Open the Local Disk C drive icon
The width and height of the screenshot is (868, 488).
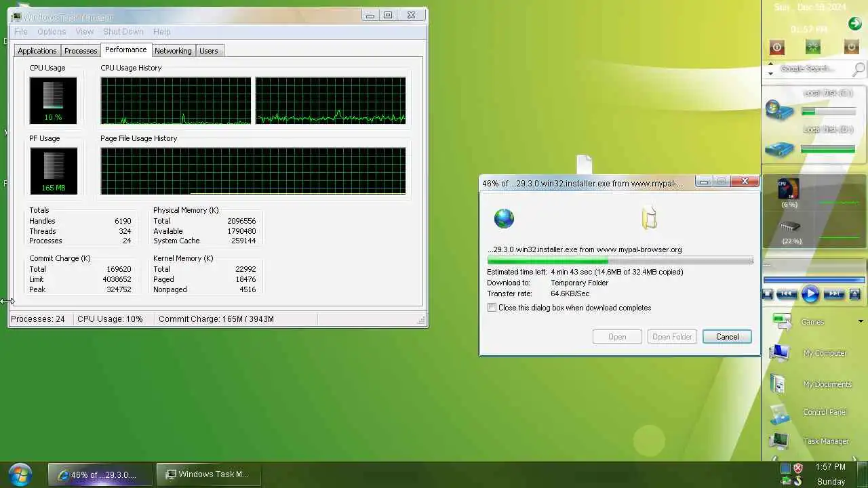point(780,110)
